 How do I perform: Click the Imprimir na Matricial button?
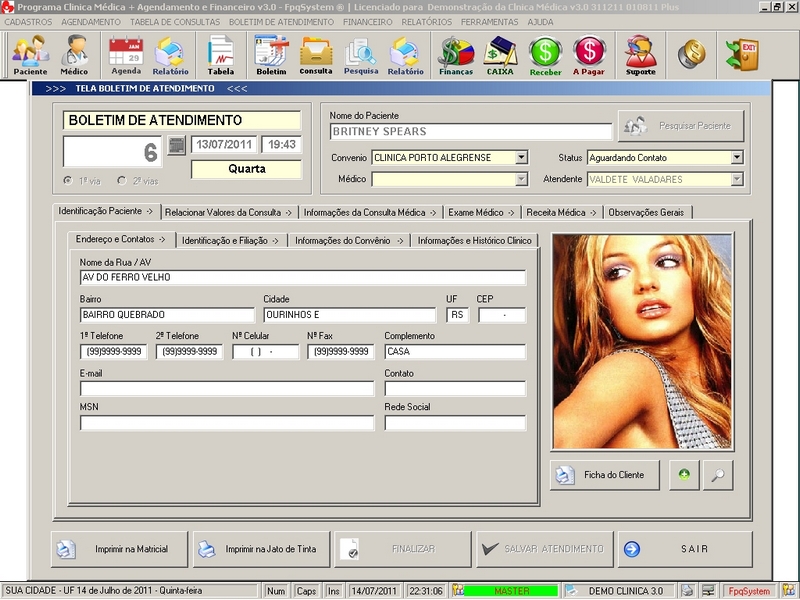coord(120,549)
